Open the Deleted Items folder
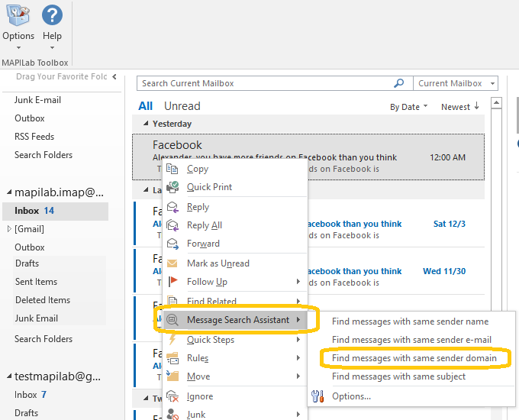 (x=43, y=300)
